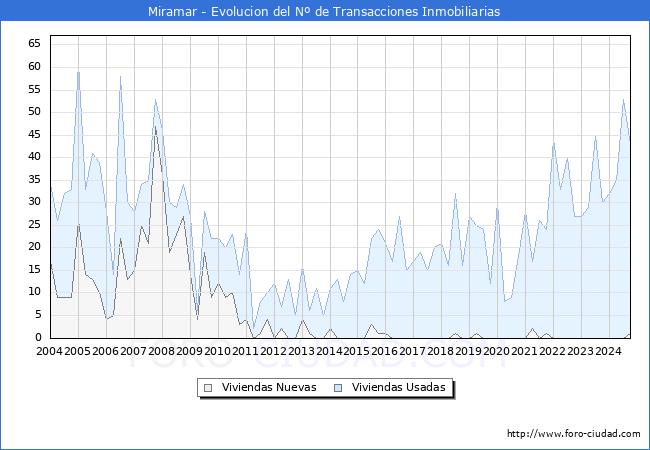
Task: Click the Viviendas Nuevas legend swatch
Action: point(208,388)
